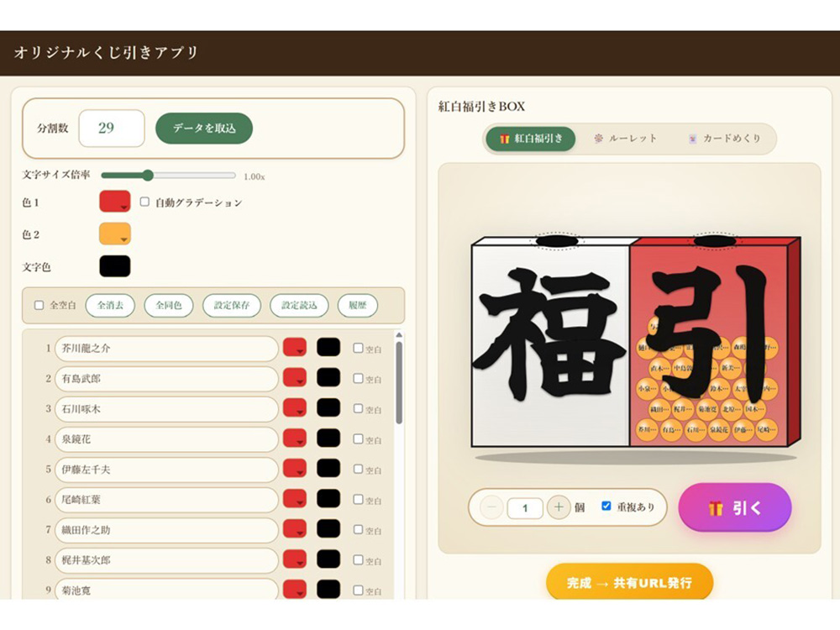This screenshot has width=840, height=630.
Task: Edit the draw count field showing 1
Action: point(525,508)
